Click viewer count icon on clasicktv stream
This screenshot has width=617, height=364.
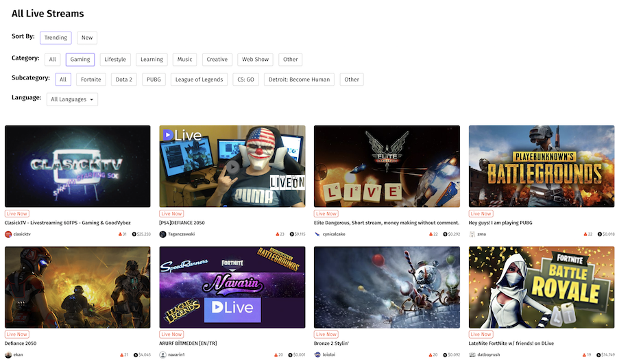click(x=120, y=234)
